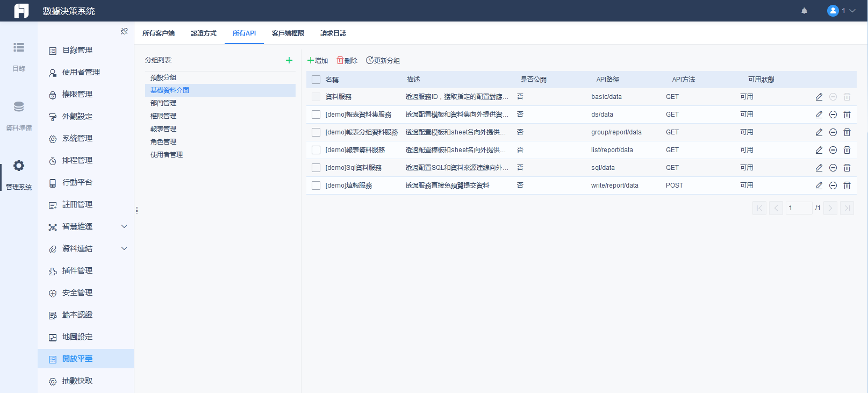Go to the previous page of results
Image resolution: width=868 pixels, height=393 pixels.
click(x=776, y=208)
